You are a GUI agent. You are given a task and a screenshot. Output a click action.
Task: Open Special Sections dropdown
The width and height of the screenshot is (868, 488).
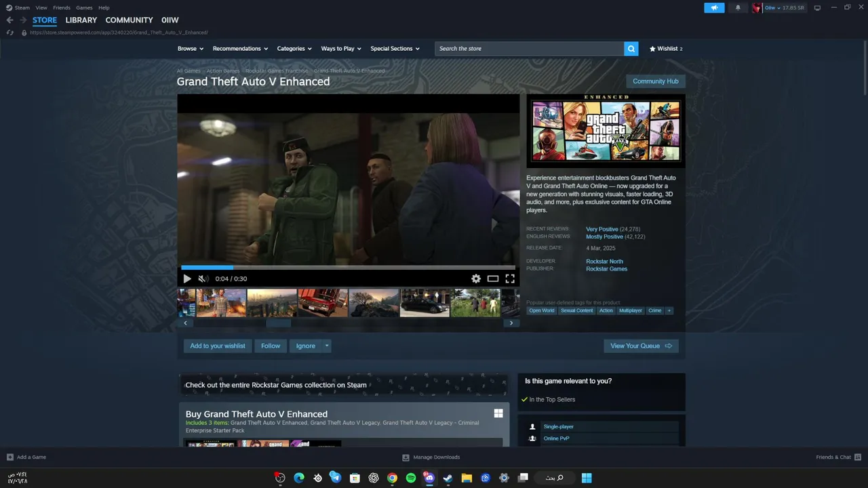[395, 49]
